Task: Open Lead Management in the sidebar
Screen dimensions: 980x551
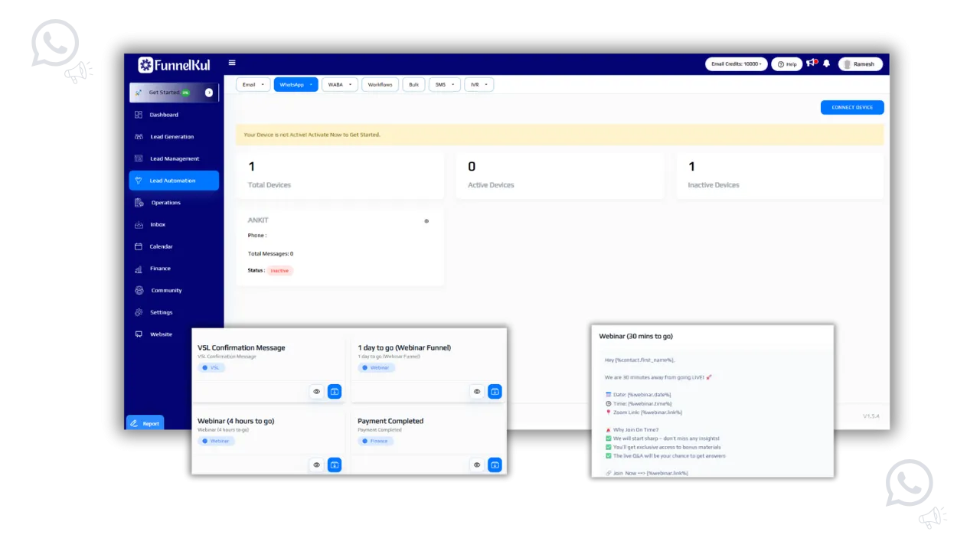Action: (x=174, y=158)
